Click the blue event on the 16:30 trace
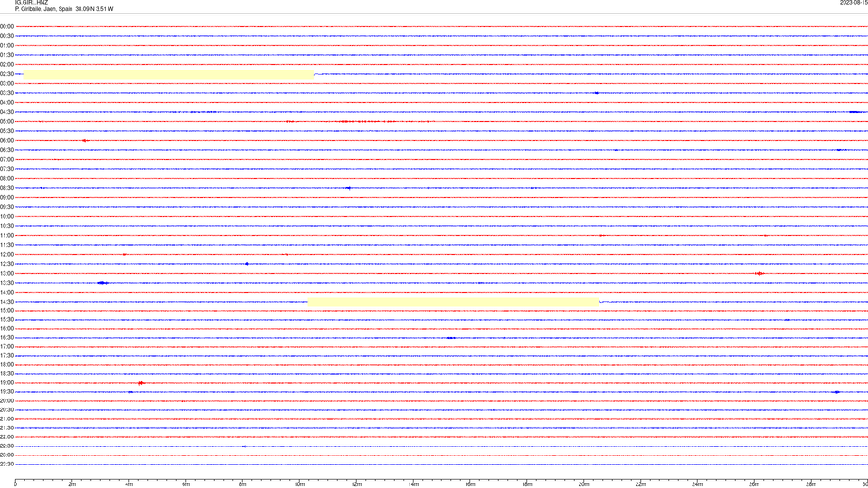This screenshot has height=488, width=868. (450, 337)
